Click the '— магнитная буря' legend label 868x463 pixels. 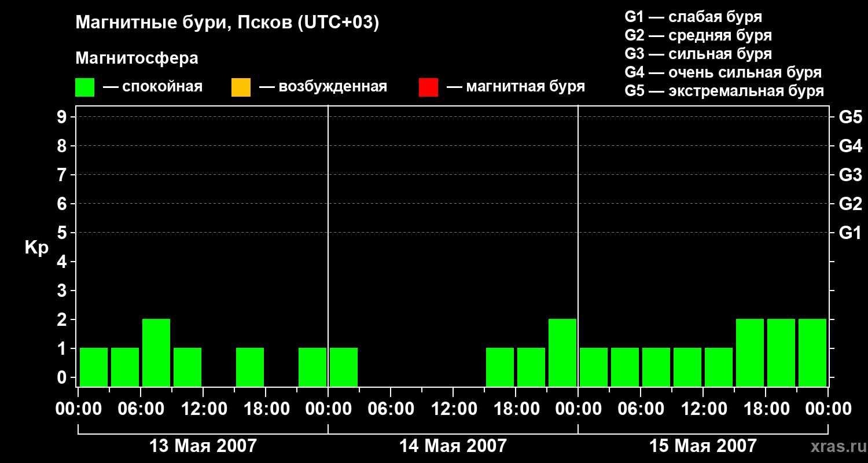(x=516, y=87)
